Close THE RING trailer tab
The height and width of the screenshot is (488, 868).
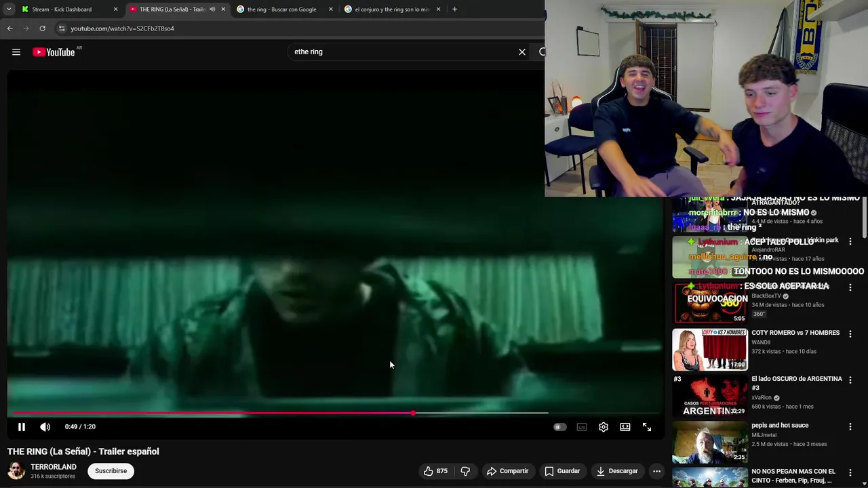223,9
